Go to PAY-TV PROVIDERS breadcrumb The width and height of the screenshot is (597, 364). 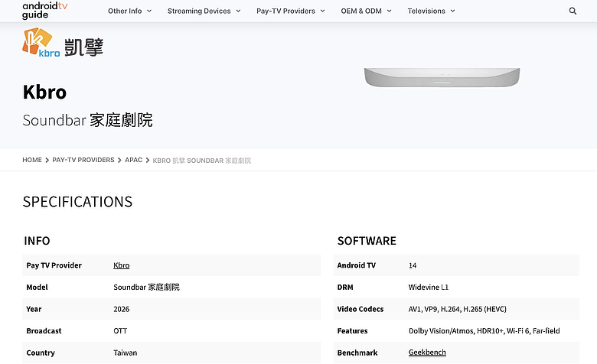coord(83,160)
